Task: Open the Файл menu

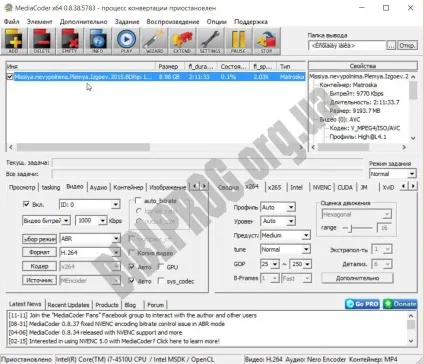Action: (x=11, y=22)
